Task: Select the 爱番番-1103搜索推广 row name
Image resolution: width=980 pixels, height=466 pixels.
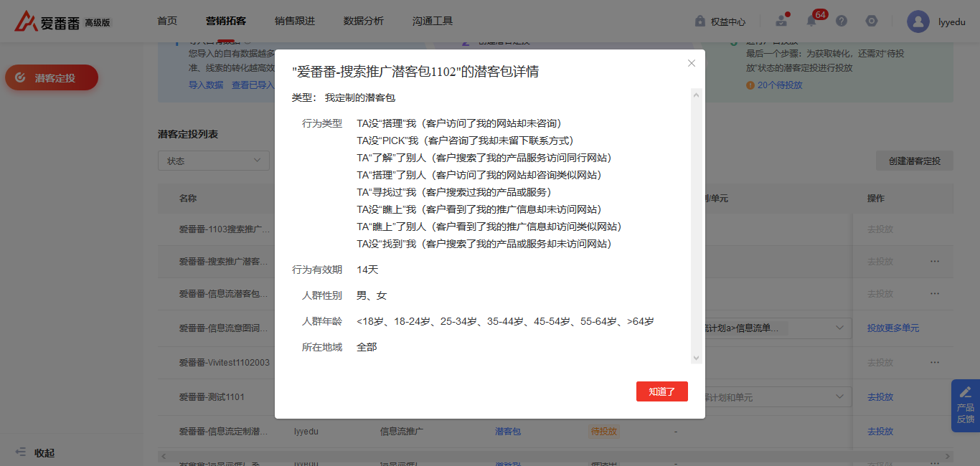Action: [225, 229]
